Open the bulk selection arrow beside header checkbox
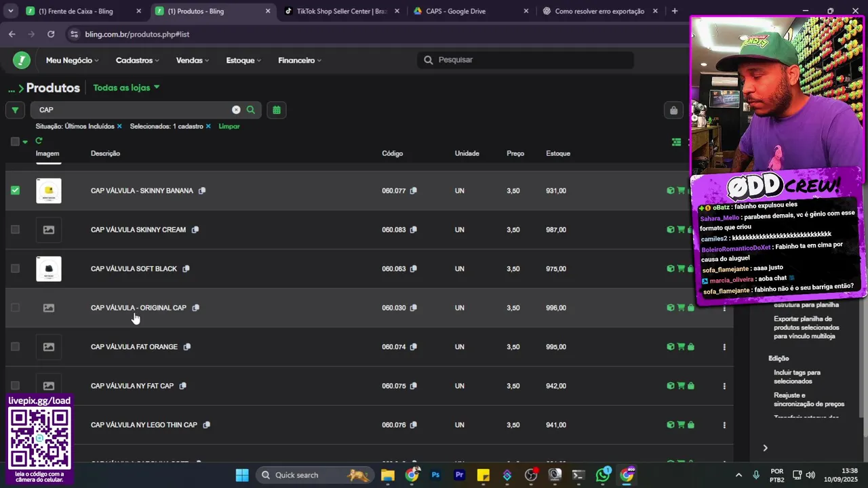868x488 pixels. coord(25,142)
